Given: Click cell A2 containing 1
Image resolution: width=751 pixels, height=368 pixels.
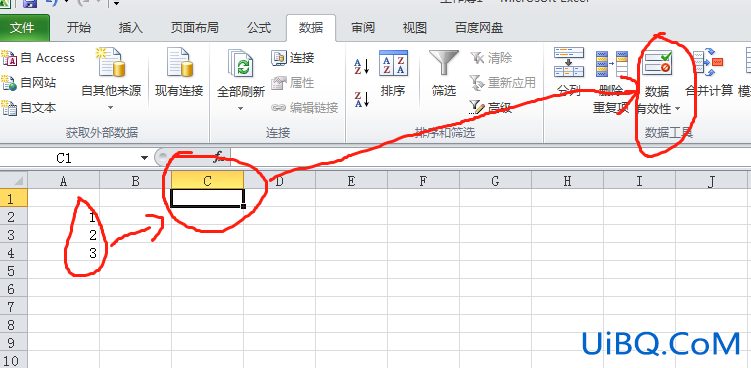Looking at the screenshot, I should pyautogui.click(x=64, y=217).
